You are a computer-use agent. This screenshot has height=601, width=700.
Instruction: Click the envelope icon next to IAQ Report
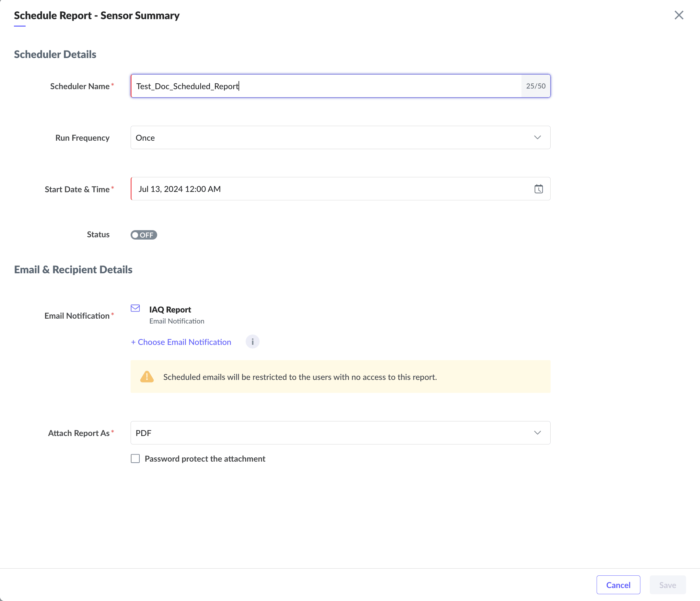click(x=135, y=308)
